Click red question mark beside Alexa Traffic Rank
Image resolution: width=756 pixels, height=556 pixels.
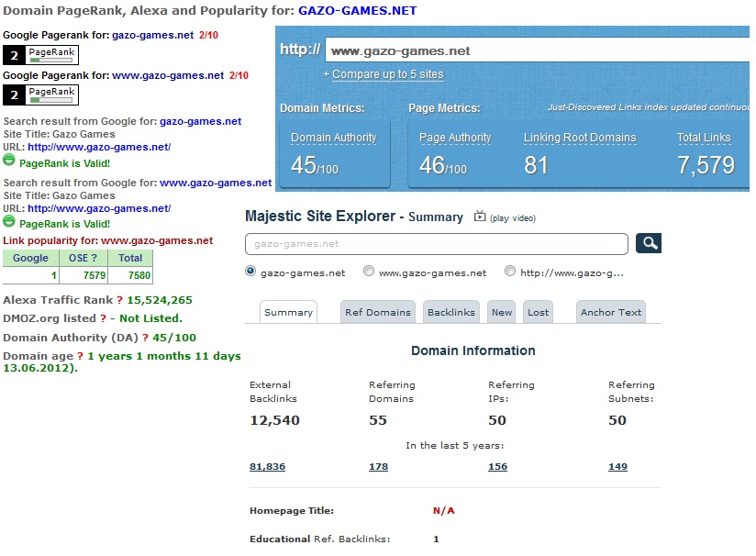tap(119, 300)
